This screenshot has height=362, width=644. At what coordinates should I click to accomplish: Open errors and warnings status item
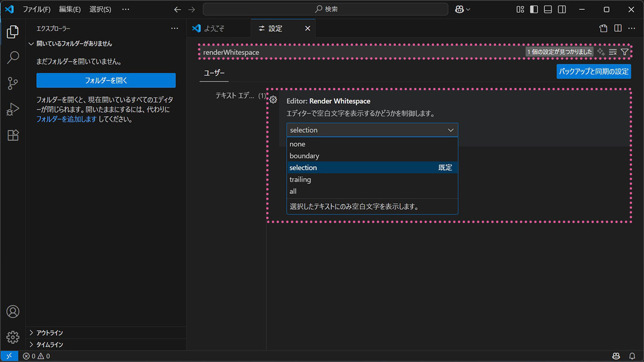[36, 356]
